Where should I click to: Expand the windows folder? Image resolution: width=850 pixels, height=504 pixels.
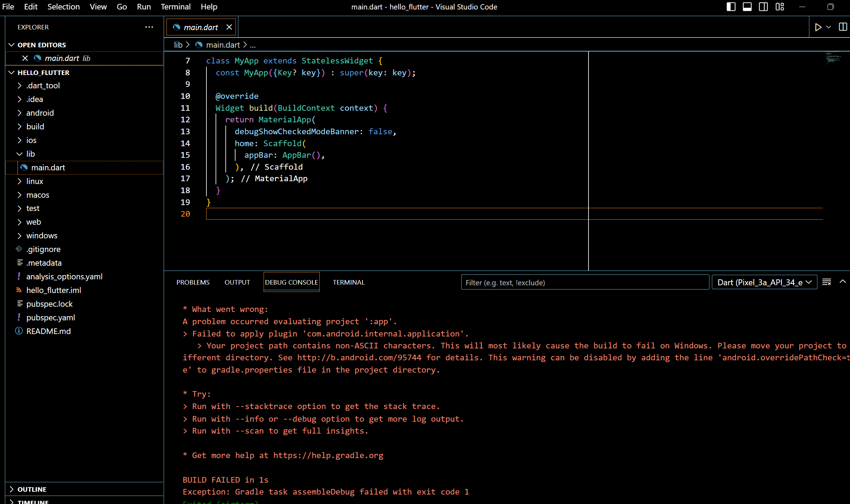tap(84, 236)
